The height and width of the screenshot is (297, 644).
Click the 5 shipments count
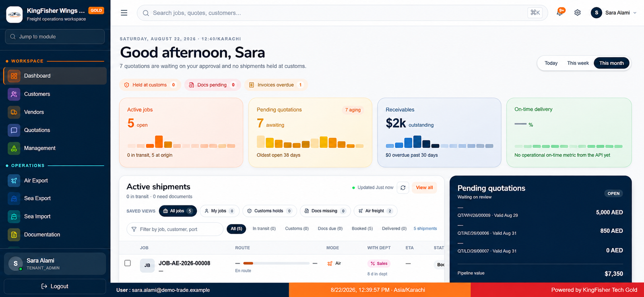tap(425, 228)
